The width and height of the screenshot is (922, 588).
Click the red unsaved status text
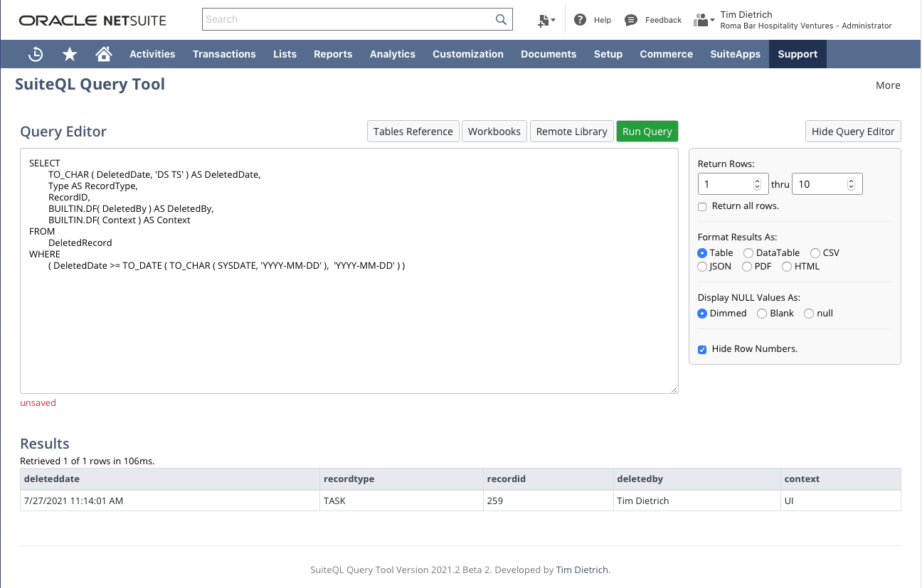[x=38, y=403]
